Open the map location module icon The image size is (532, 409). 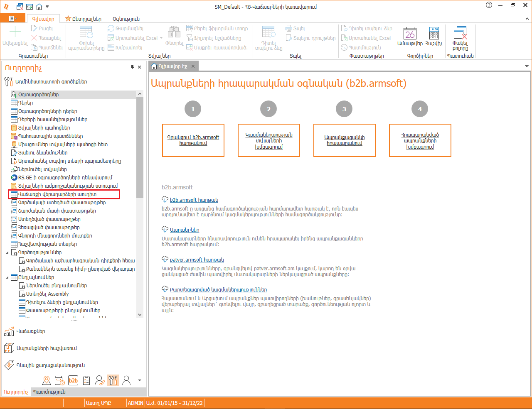tap(47, 380)
